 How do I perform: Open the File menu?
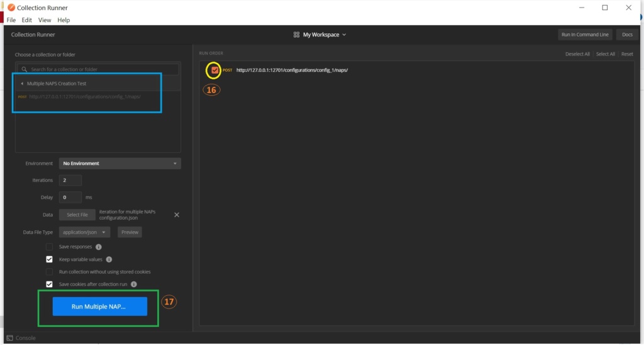point(11,20)
